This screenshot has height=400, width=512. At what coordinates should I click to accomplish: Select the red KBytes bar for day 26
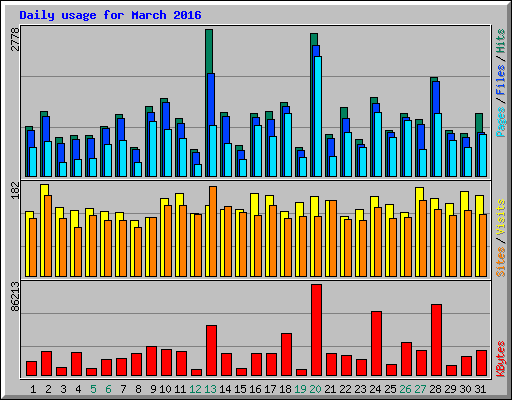click(406, 359)
